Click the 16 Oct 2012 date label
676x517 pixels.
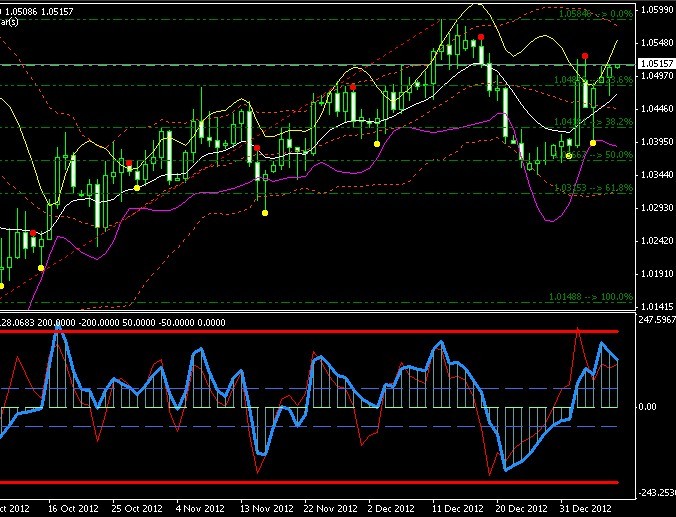click(73, 508)
